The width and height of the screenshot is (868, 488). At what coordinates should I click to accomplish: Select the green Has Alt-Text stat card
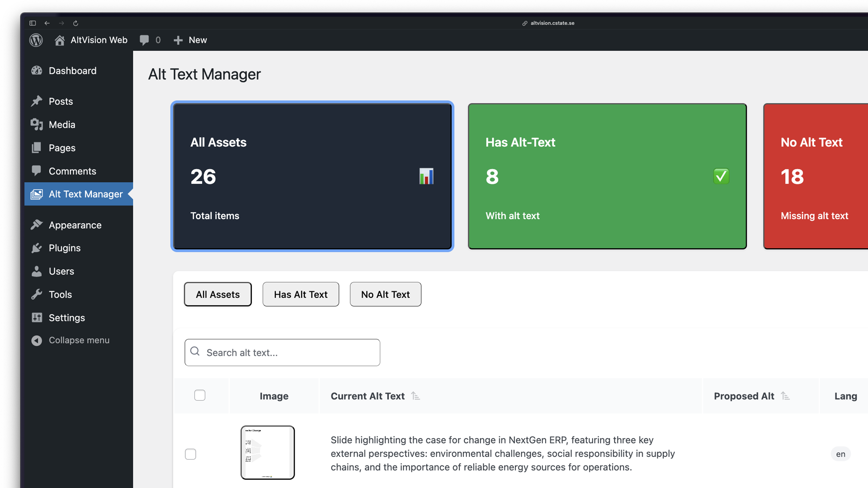coord(607,176)
